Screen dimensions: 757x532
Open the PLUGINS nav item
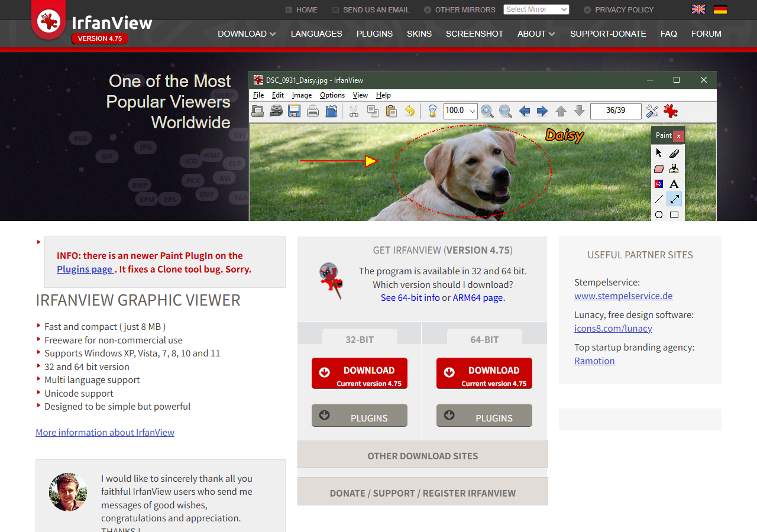pyautogui.click(x=374, y=34)
